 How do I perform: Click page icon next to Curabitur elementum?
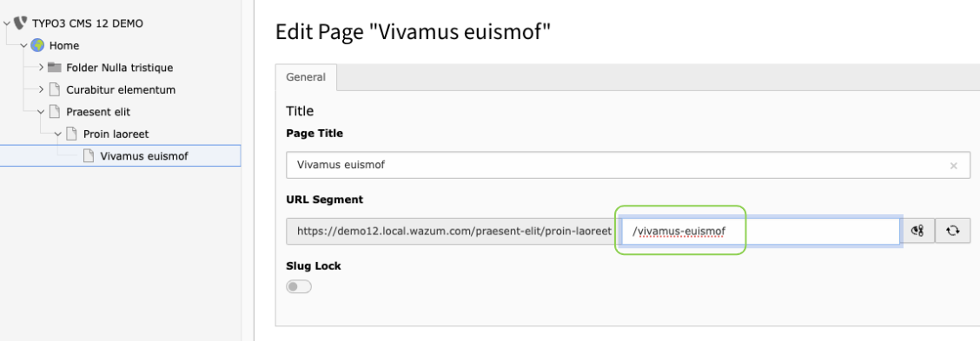tap(55, 90)
